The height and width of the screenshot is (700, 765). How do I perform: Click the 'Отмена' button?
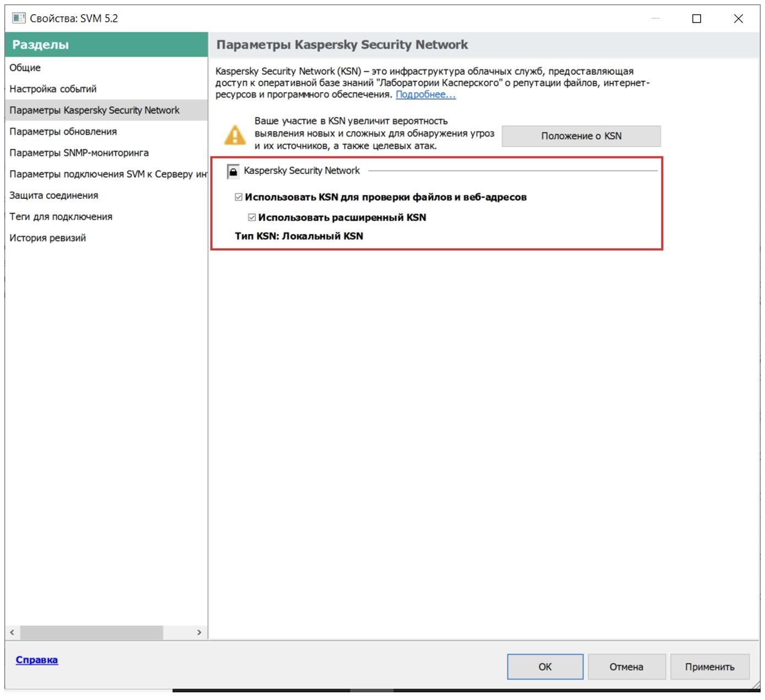click(x=626, y=666)
